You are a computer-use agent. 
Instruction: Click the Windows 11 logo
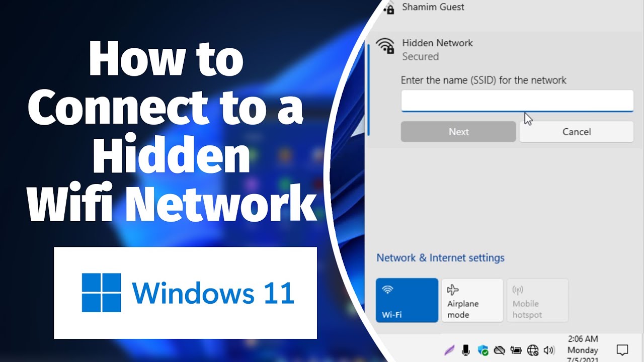coord(188,293)
